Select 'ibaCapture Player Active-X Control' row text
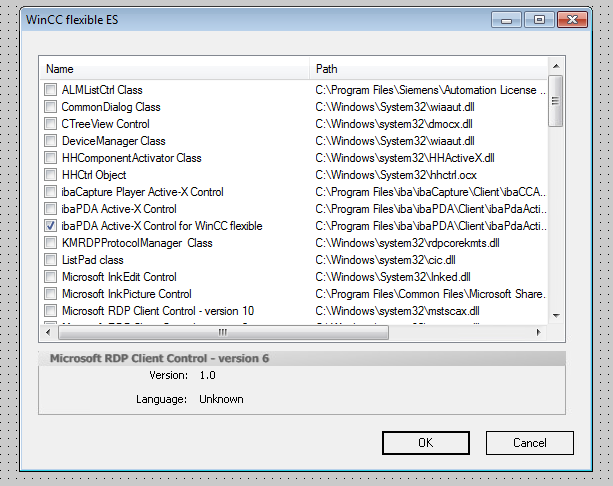 142,192
